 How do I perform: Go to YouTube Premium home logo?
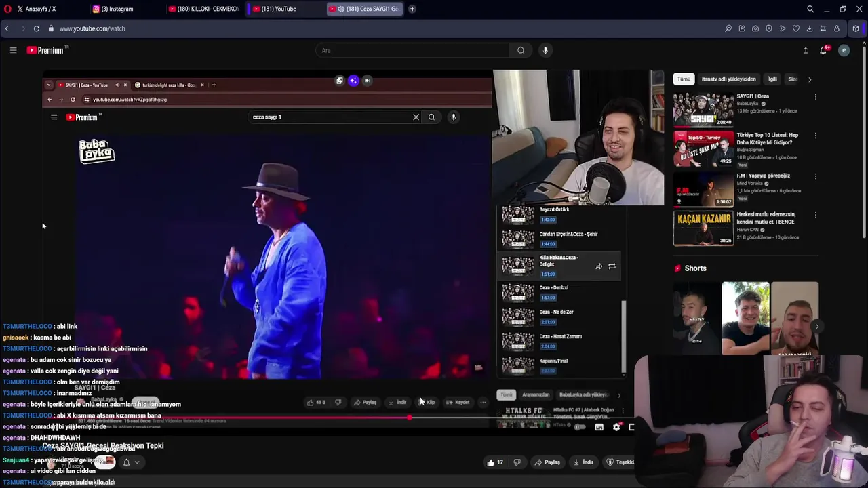coord(47,50)
